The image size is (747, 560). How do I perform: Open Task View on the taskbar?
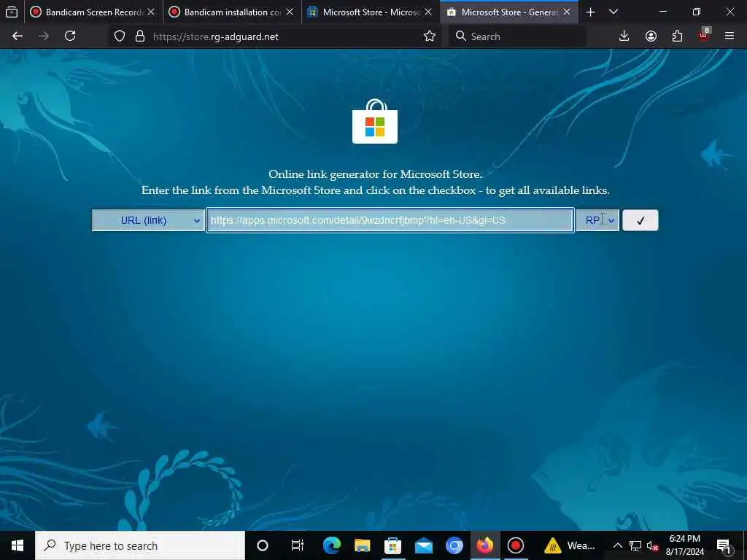(298, 545)
